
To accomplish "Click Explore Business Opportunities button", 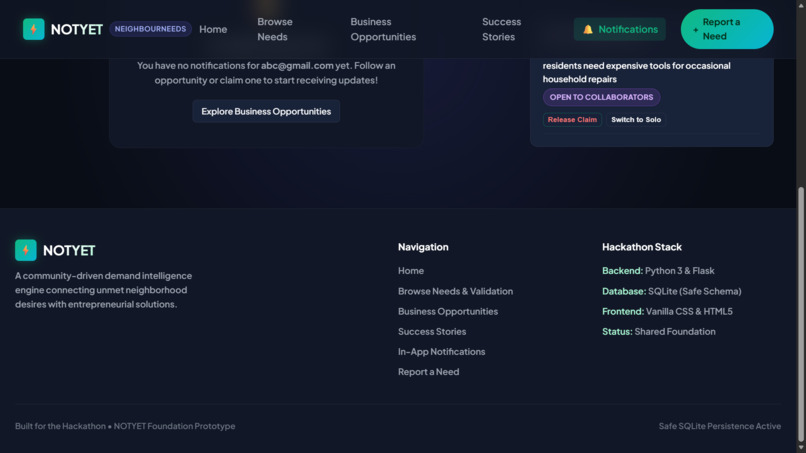I will [266, 111].
